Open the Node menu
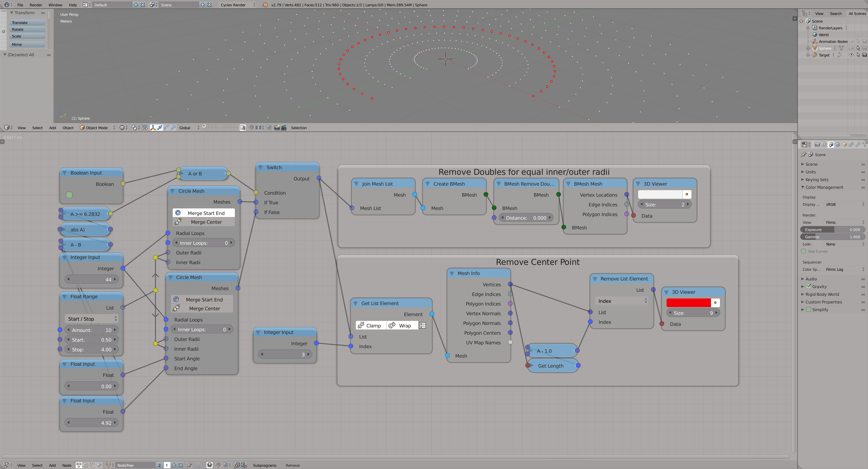The height and width of the screenshot is (469, 868). 67,465
